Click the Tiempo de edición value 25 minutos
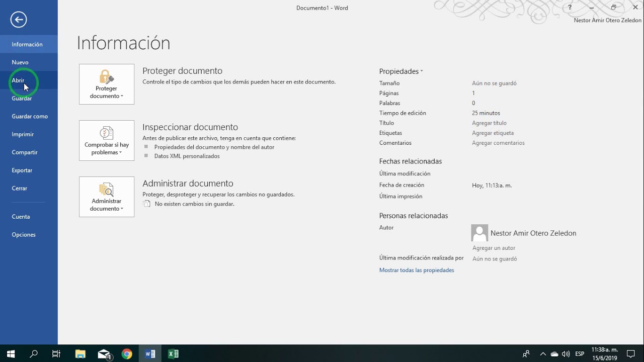 point(486,113)
